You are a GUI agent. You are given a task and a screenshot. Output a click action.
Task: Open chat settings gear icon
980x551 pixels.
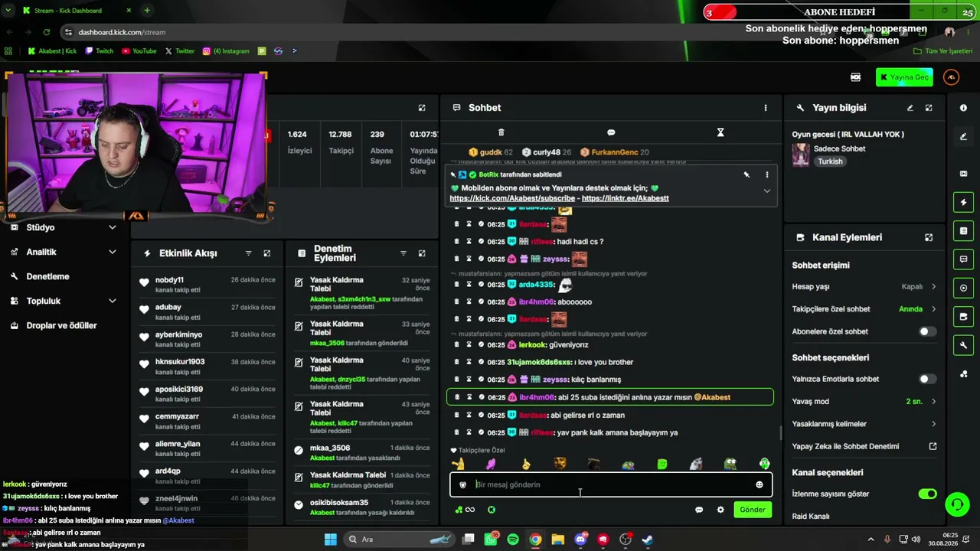[x=720, y=510]
